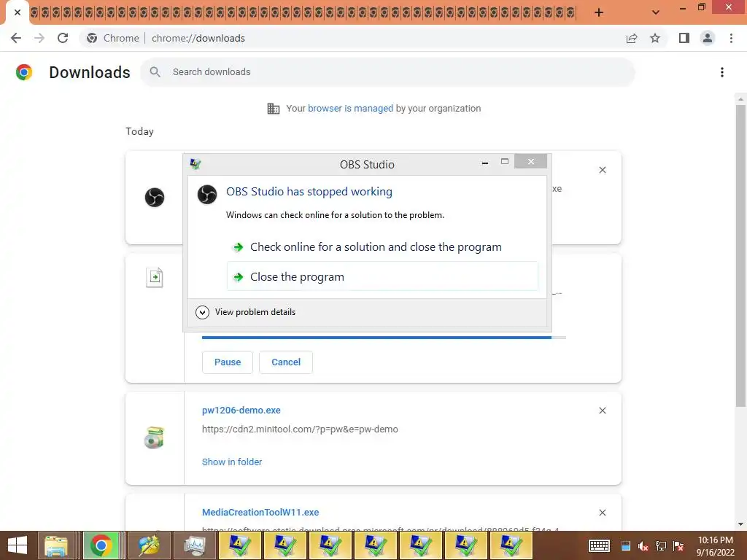
Task: Minimize the OBS Studio error dialog
Action: [x=485, y=163]
